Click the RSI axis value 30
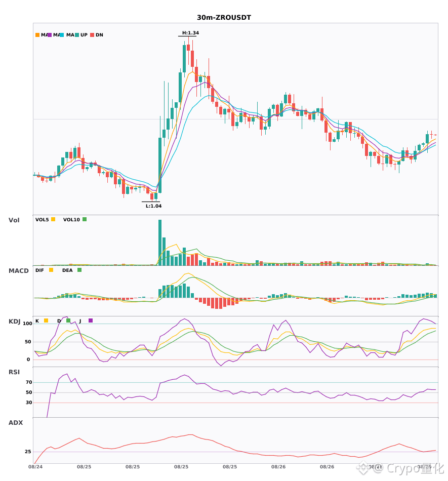The height and width of the screenshot is (481, 448). point(29,403)
